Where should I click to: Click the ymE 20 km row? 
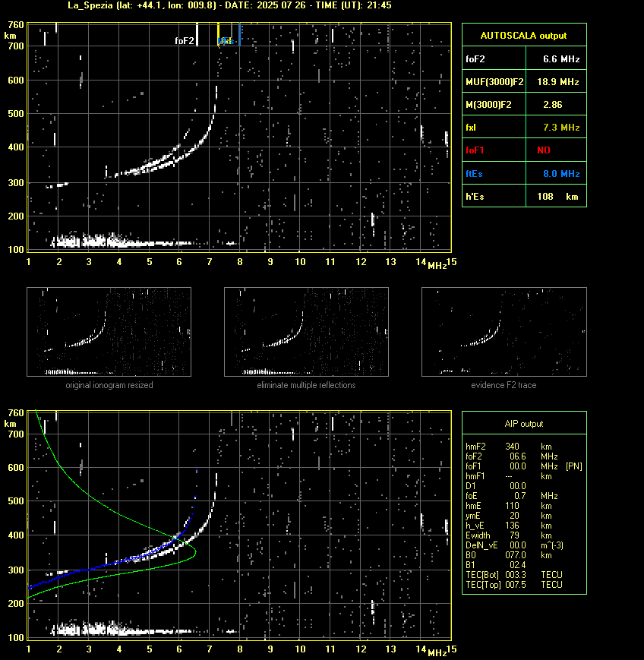click(509, 516)
